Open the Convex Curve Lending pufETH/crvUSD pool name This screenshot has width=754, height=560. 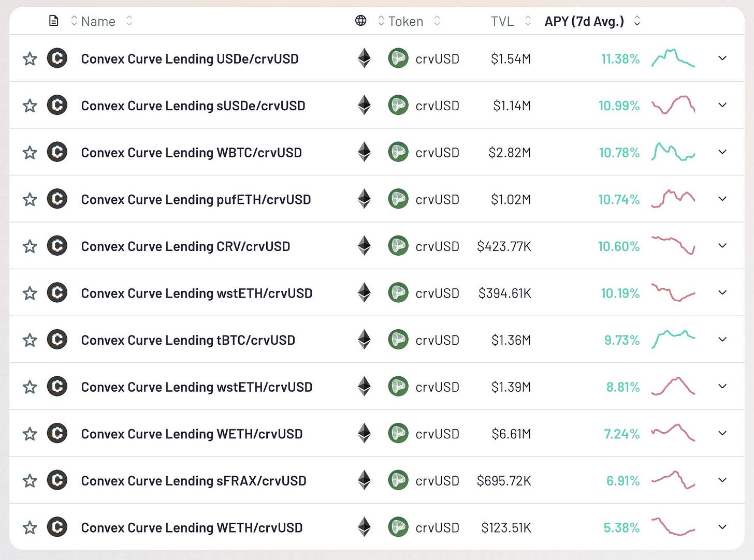pyautogui.click(x=196, y=200)
